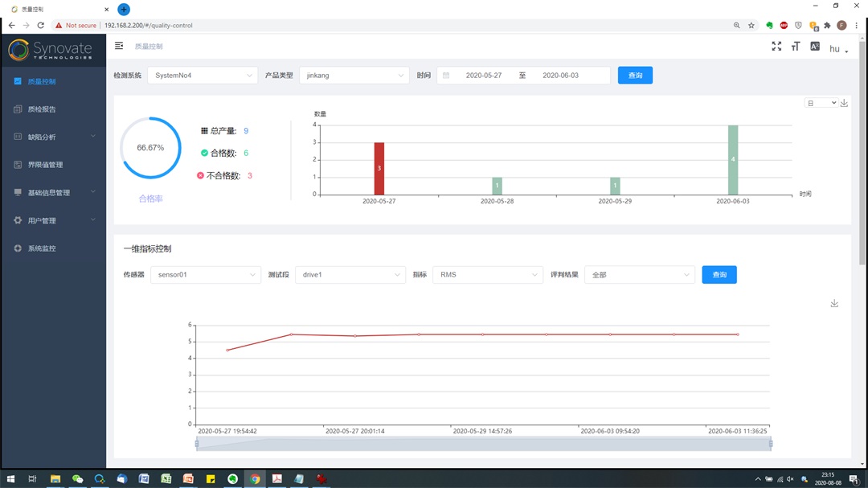Open the font size adjustment icon
This screenshot has width=868, height=488.
click(796, 47)
